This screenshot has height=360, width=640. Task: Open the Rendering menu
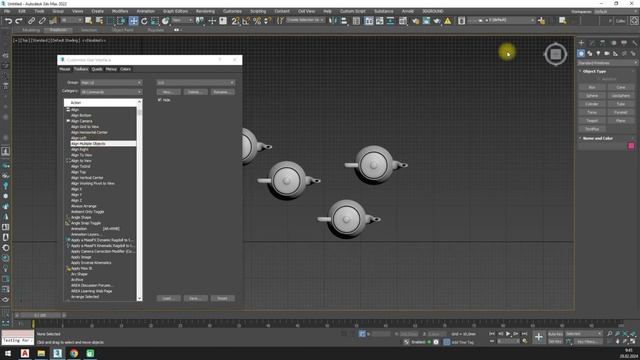coord(205,11)
